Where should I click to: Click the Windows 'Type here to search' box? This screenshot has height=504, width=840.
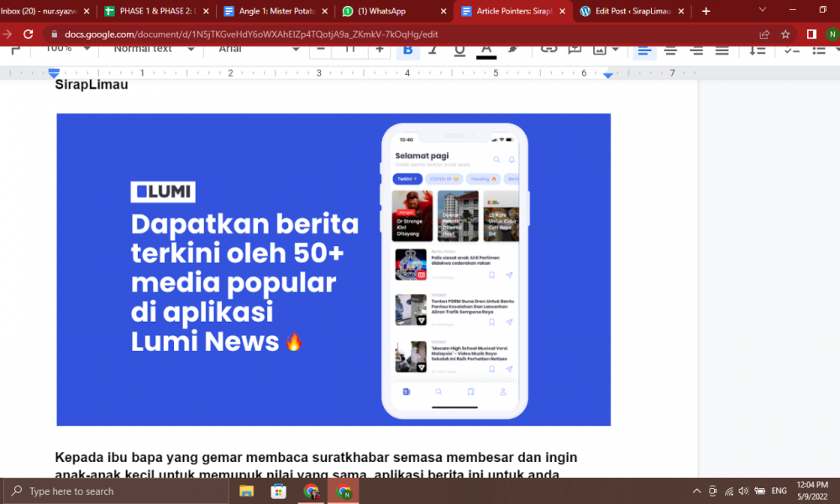pyautogui.click(x=117, y=491)
